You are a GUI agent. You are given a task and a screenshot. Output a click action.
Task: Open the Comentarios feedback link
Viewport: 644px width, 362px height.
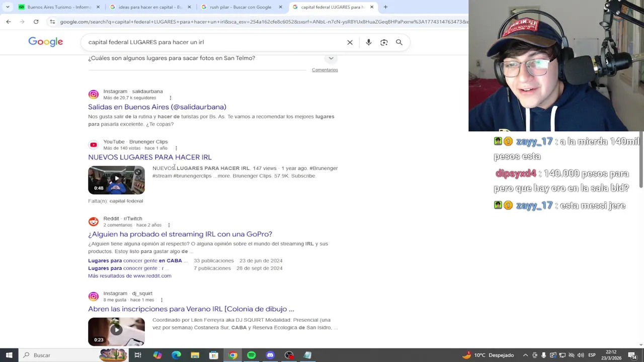[325, 70]
